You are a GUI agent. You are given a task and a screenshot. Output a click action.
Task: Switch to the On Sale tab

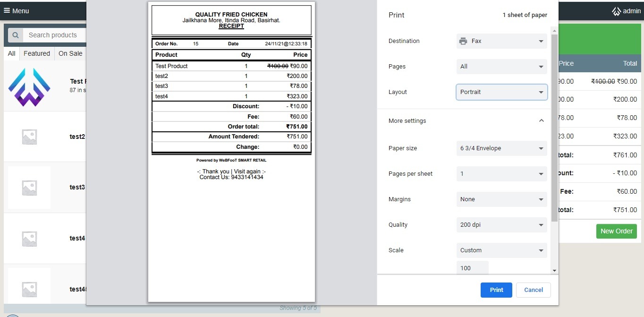(70, 53)
